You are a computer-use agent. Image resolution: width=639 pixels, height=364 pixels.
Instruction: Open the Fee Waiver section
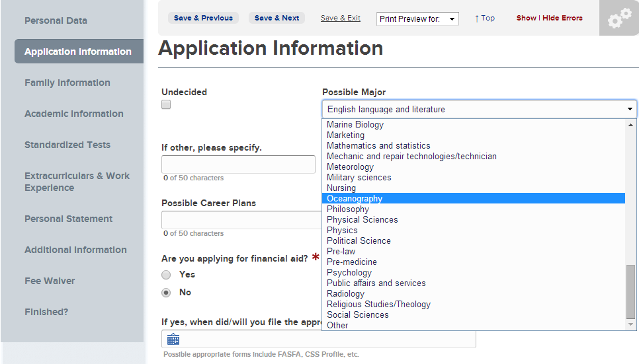click(x=50, y=281)
